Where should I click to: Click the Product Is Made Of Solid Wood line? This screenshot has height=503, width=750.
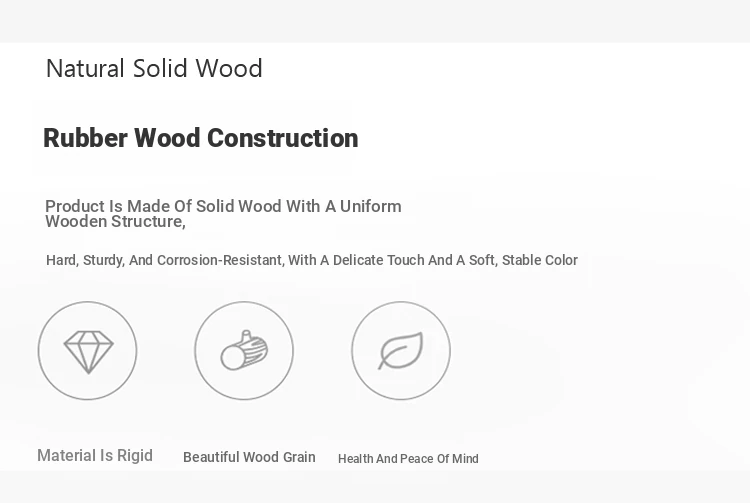tap(223, 206)
